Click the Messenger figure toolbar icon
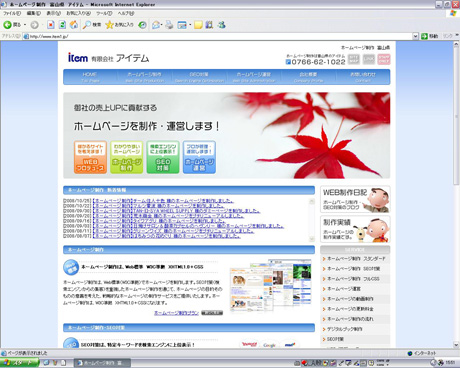 [x=222, y=25]
